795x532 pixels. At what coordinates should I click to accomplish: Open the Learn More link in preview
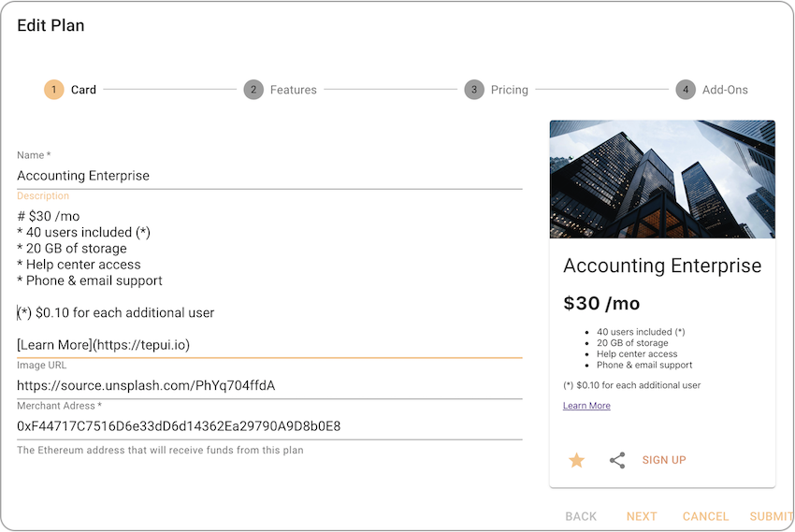[x=586, y=406]
